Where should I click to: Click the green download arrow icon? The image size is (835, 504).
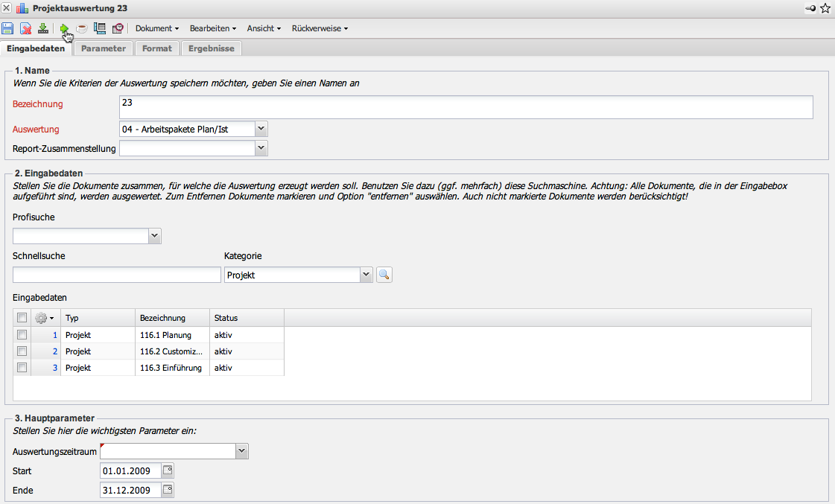click(x=43, y=28)
